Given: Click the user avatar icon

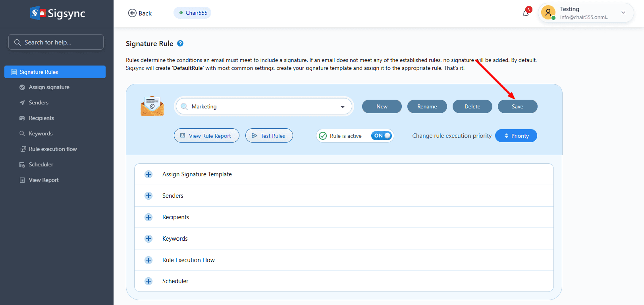Looking at the screenshot, I should pos(548,13).
